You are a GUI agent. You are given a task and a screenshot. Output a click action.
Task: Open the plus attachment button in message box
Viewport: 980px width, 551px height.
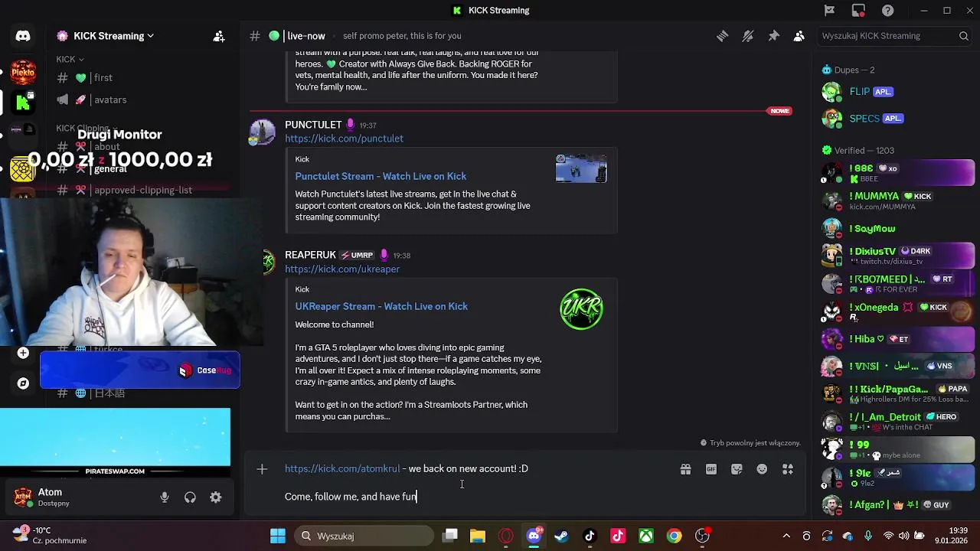(x=262, y=469)
